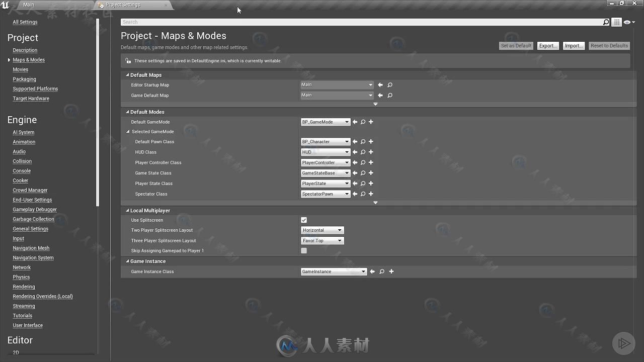The image size is (644, 362).
Task: Use selected asset for Editor Startup Map
Action: pyautogui.click(x=380, y=85)
